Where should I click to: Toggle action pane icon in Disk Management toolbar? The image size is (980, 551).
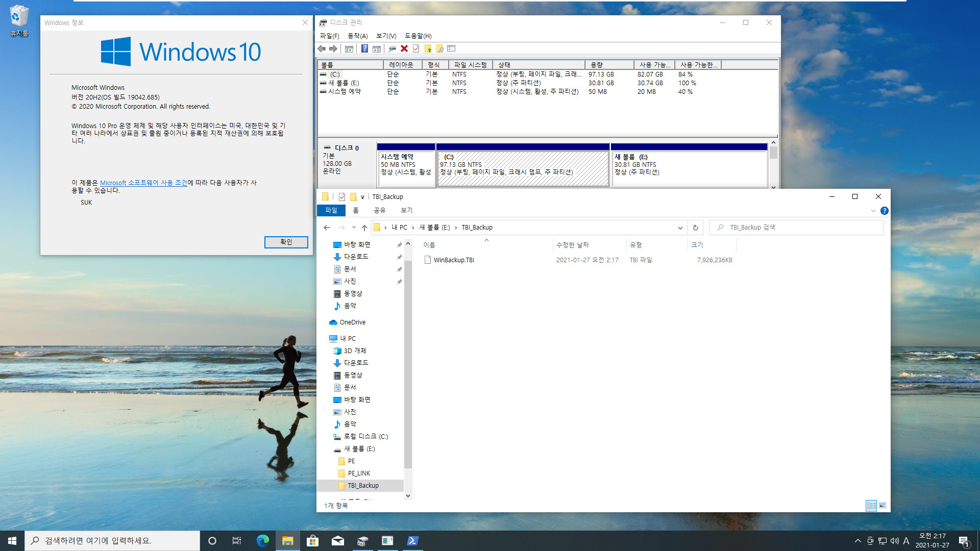377,48
